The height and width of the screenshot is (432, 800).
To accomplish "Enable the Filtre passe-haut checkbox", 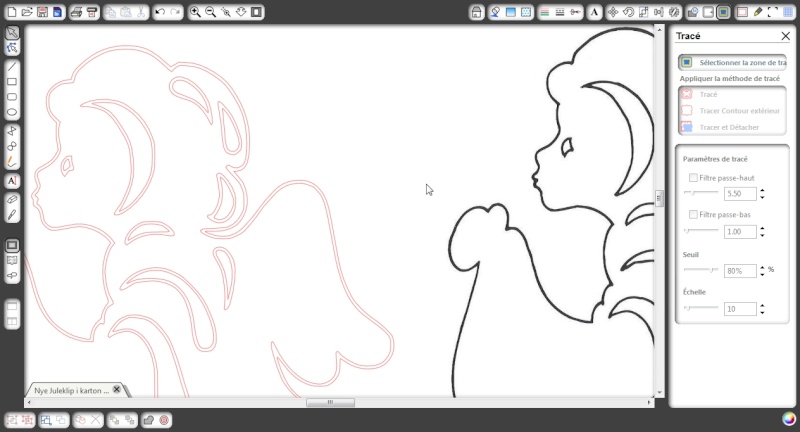I will pos(693,177).
